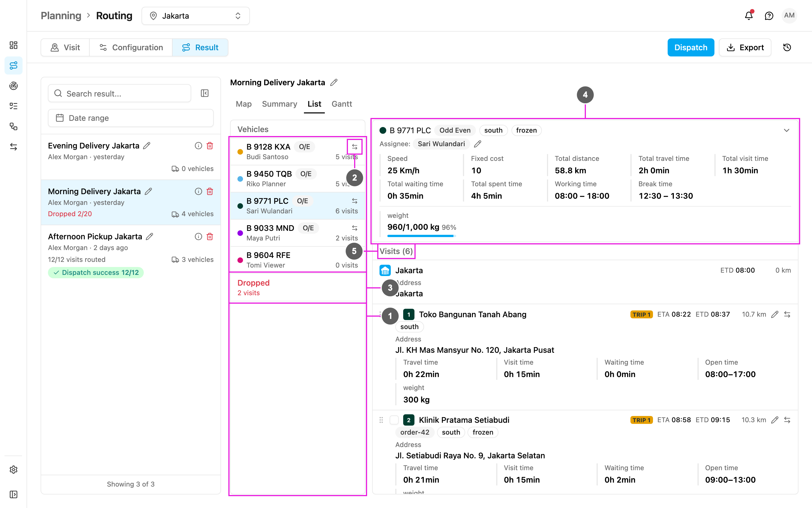Viewport: 812px width, 508px height.
Task: Click the frozen tag on B 9771 PLC
Action: coord(526,130)
